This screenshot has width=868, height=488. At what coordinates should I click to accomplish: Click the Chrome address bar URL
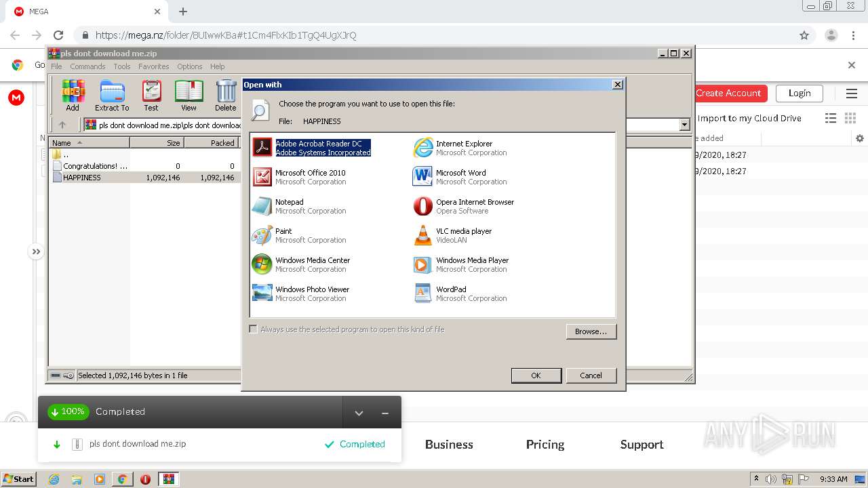tap(226, 35)
